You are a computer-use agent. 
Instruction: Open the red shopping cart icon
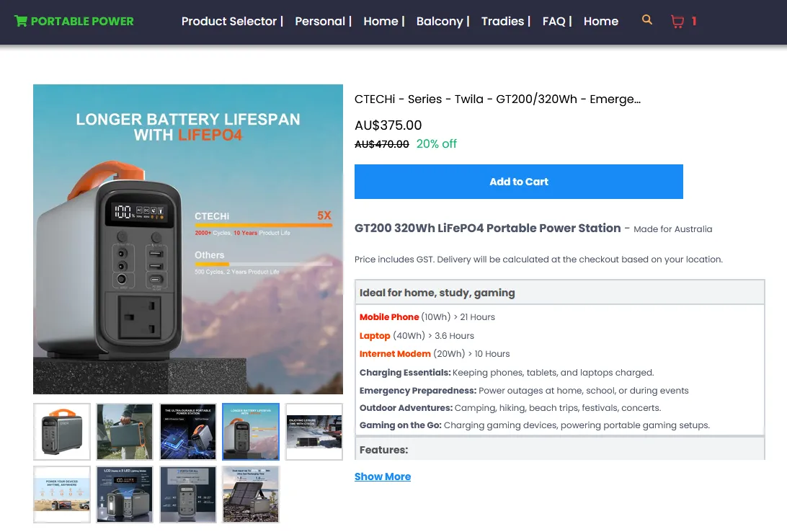point(677,21)
